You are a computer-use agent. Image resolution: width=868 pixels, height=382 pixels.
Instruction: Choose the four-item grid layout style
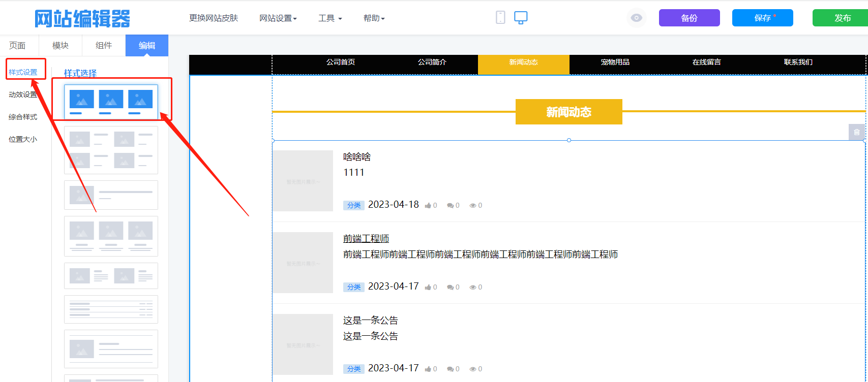(x=111, y=150)
